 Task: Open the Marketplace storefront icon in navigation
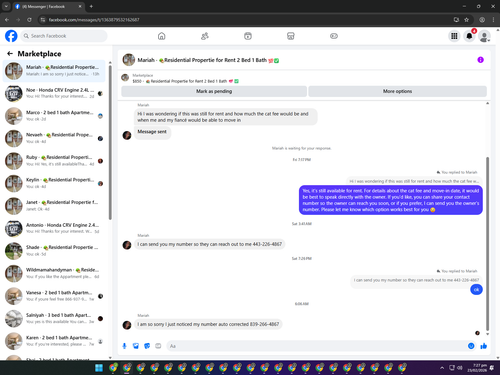[291, 36]
